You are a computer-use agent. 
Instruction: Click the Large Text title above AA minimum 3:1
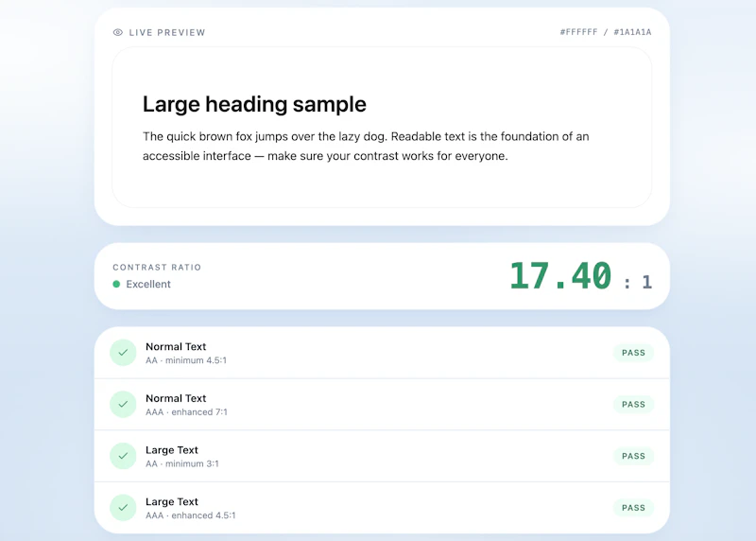tap(172, 450)
